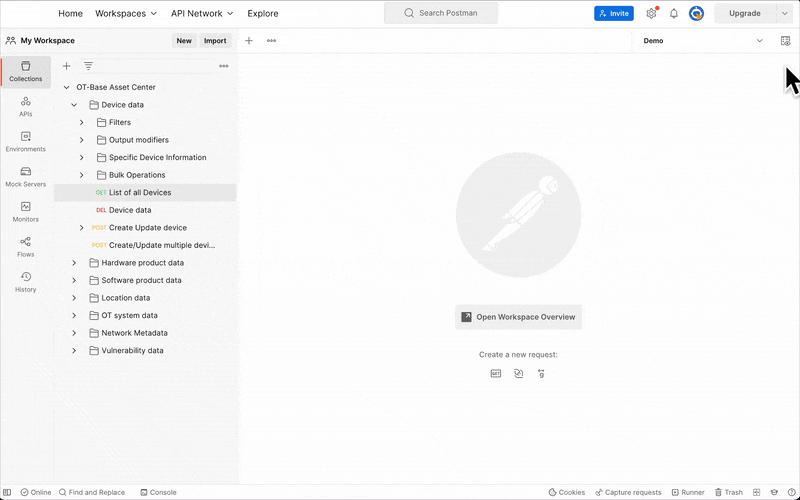Click the Online status indicator
This screenshot has height=500, width=800.
[36, 492]
